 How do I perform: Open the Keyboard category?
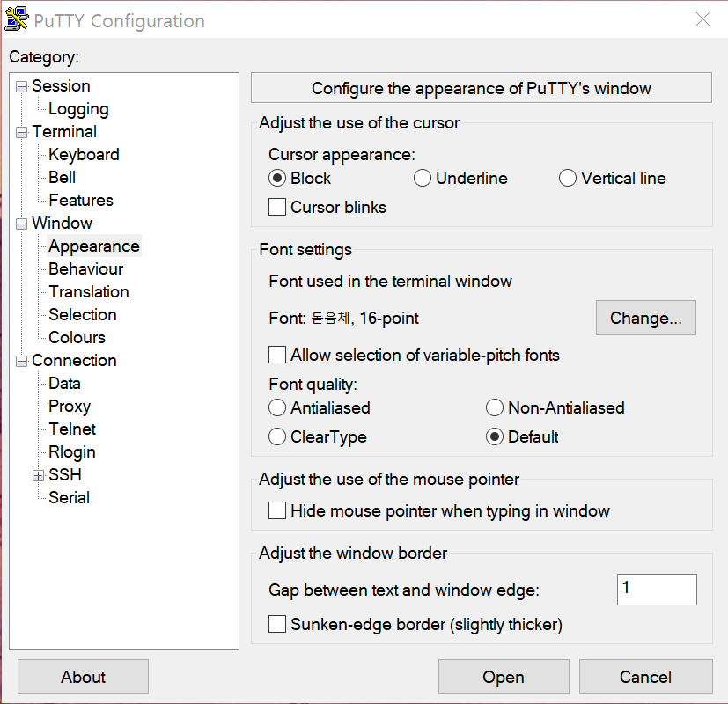click(84, 155)
